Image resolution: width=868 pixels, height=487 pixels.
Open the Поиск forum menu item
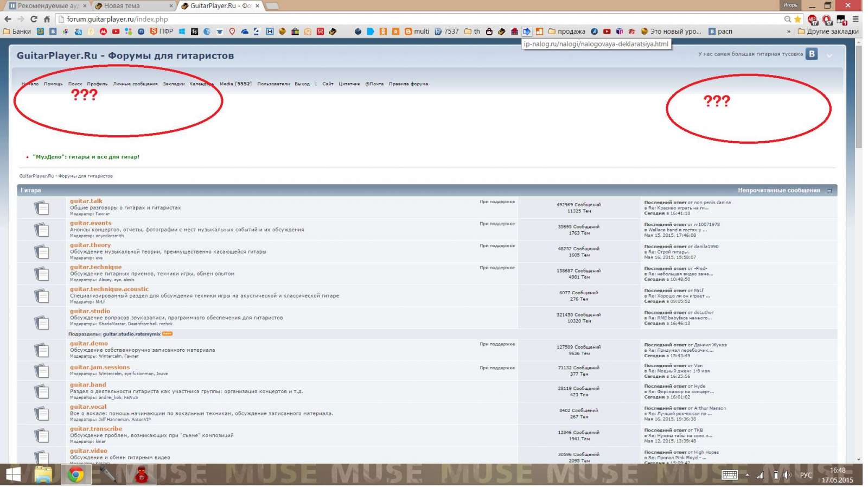(x=75, y=84)
